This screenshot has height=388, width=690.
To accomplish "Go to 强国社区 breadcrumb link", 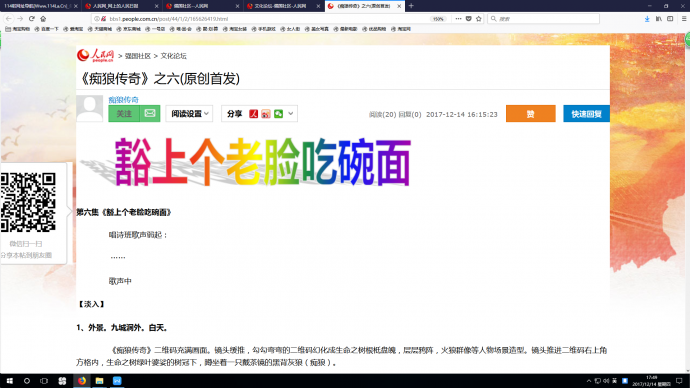I will pyautogui.click(x=138, y=56).
